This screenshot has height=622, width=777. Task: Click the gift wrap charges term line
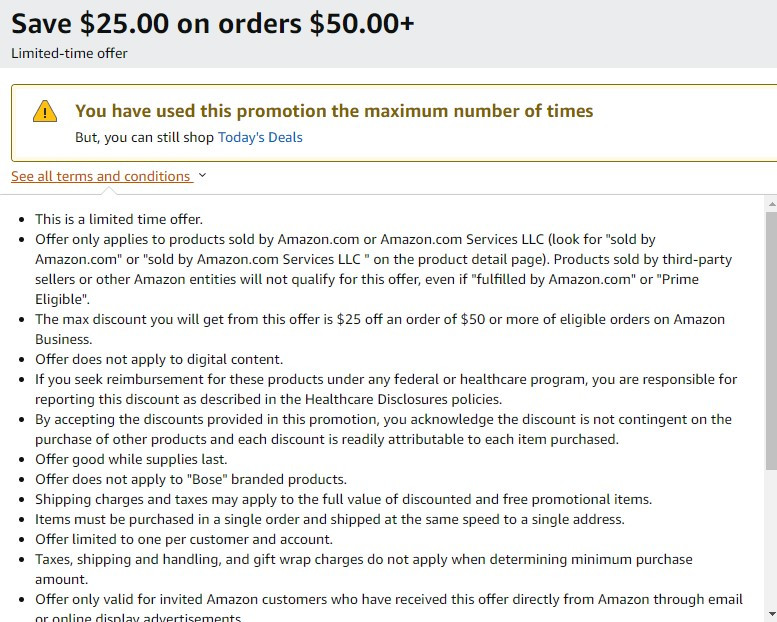(x=364, y=569)
